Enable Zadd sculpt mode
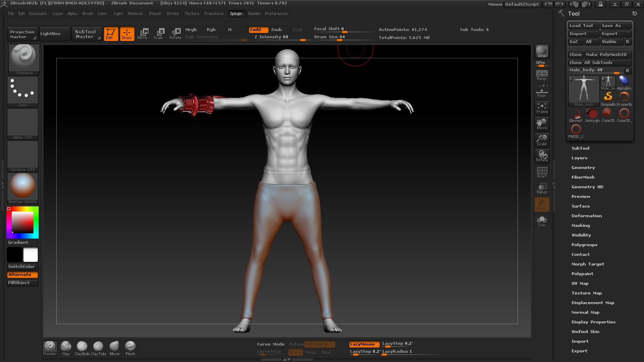 pos(259,29)
